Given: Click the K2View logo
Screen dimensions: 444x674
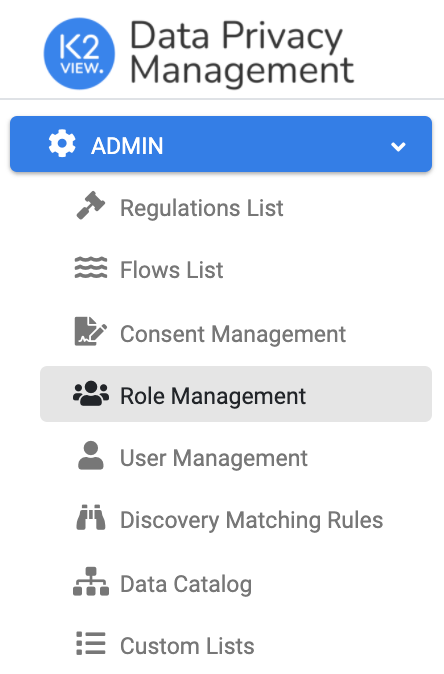Looking at the screenshot, I should (80, 54).
